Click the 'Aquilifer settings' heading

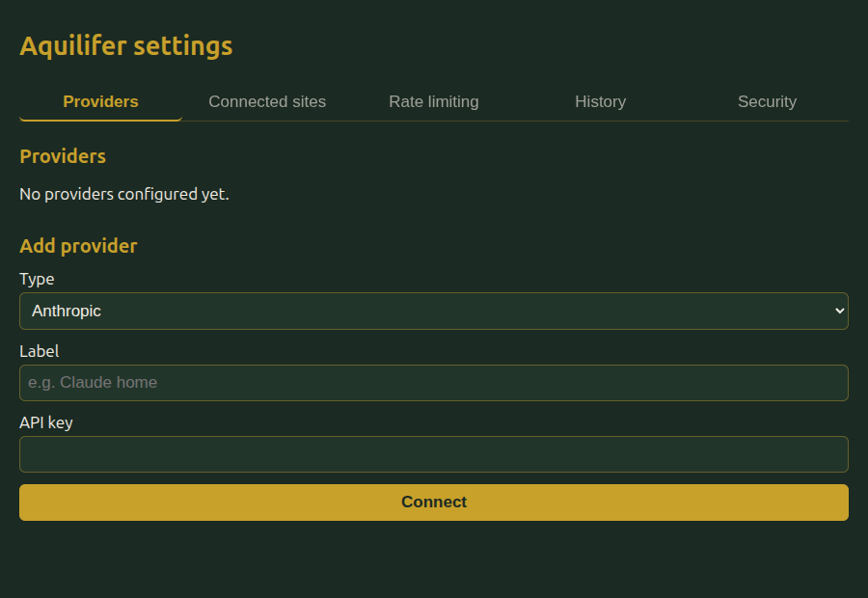126,46
